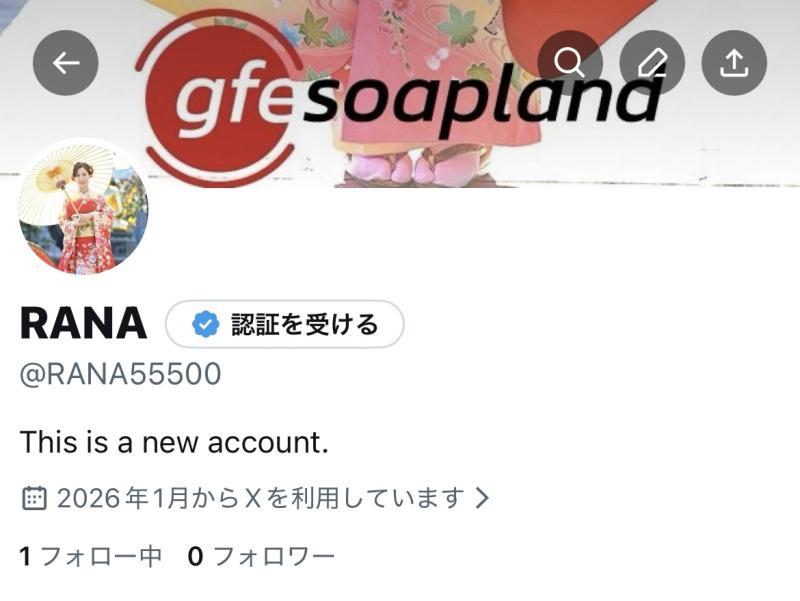
Task: Tap the follower count number 0
Action: (x=195, y=556)
